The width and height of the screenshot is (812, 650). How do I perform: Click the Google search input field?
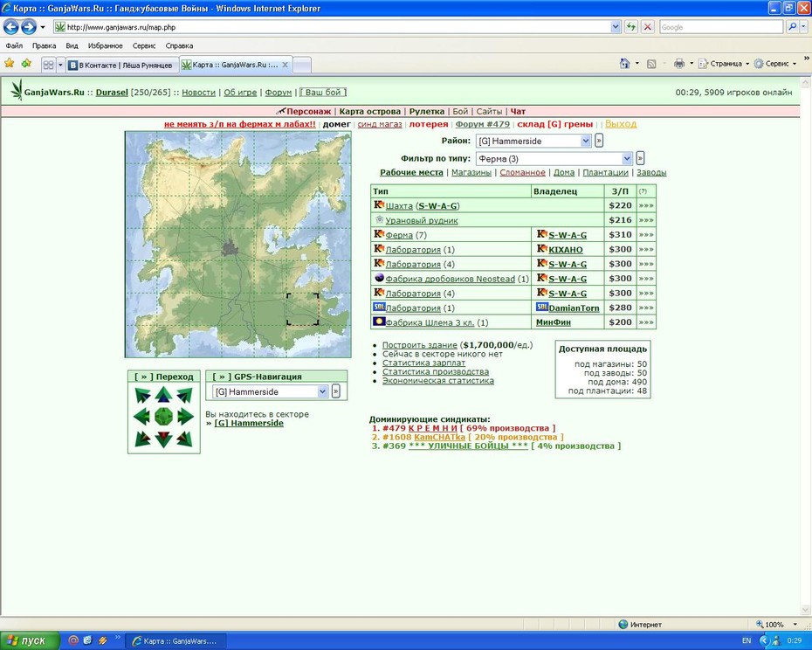click(x=721, y=27)
